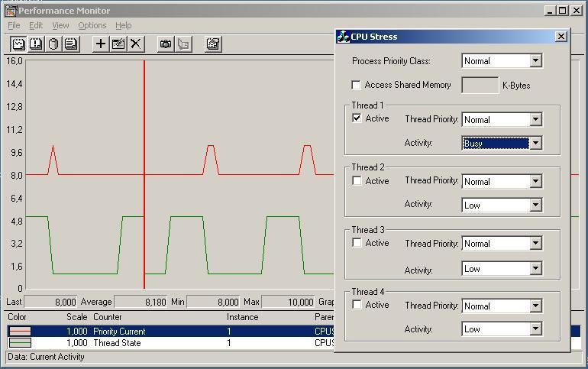Click the Max value field showing 10,000
The image size is (588, 369).
coord(288,302)
